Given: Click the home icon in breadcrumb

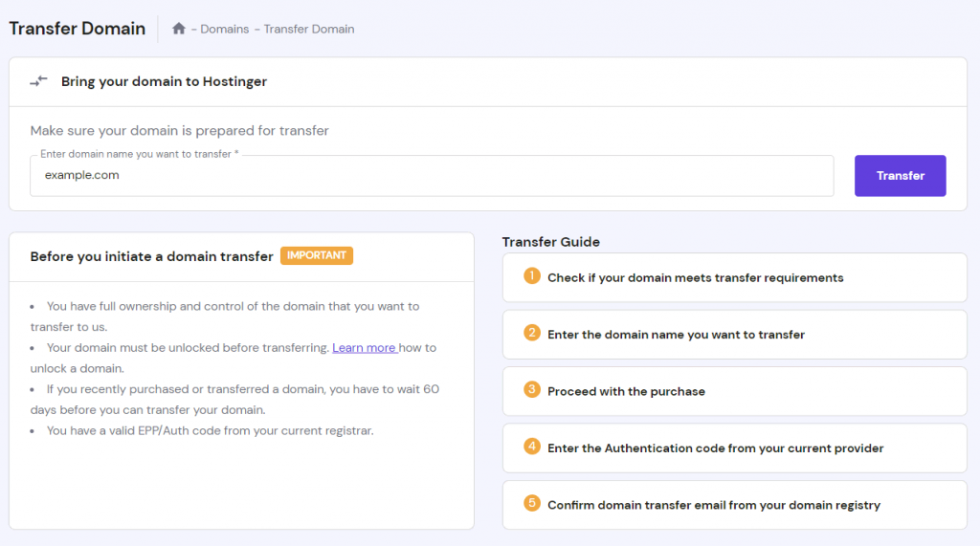Looking at the screenshot, I should [x=178, y=29].
